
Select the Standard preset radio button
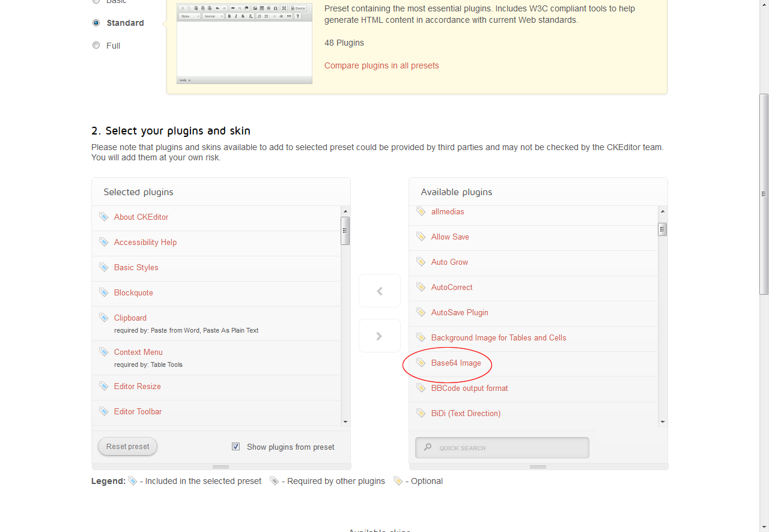click(96, 23)
